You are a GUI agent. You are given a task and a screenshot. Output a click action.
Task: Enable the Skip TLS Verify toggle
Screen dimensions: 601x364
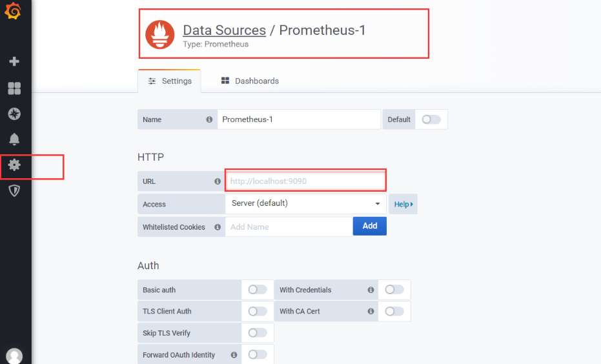point(257,333)
